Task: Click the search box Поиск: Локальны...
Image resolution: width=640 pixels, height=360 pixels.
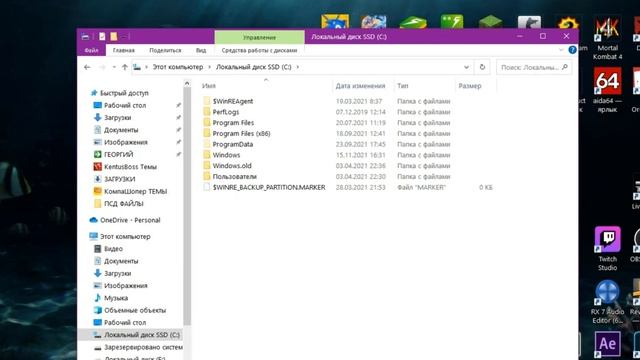Action: pyautogui.click(x=534, y=67)
